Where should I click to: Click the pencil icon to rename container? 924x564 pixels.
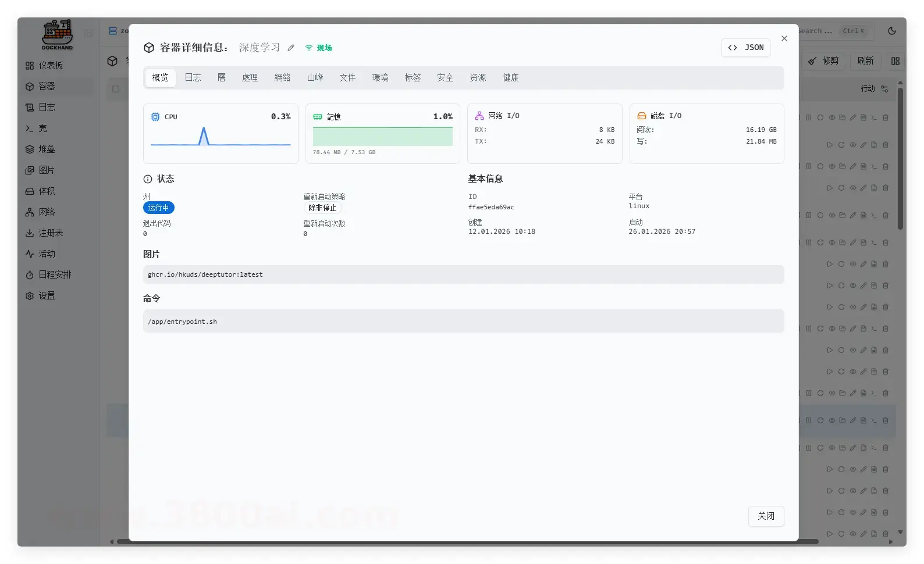291,48
